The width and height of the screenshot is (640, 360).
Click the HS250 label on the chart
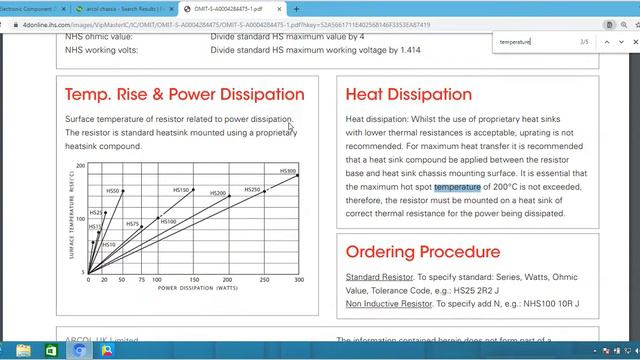pyautogui.click(x=252, y=189)
